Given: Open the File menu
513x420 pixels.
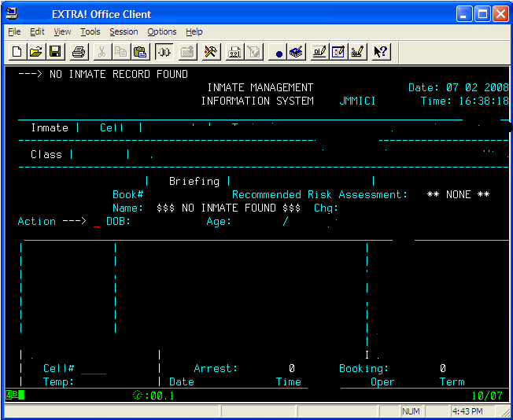Looking at the screenshot, I should pyautogui.click(x=14, y=31).
